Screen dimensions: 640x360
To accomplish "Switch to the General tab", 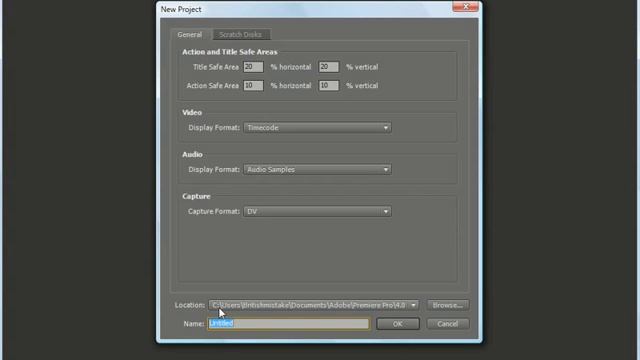I will coord(190,35).
